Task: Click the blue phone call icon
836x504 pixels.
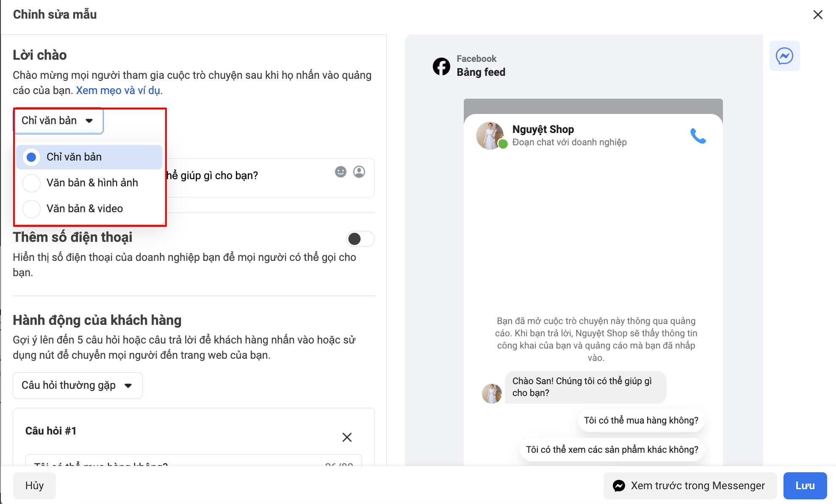Action: pos(698,136)
